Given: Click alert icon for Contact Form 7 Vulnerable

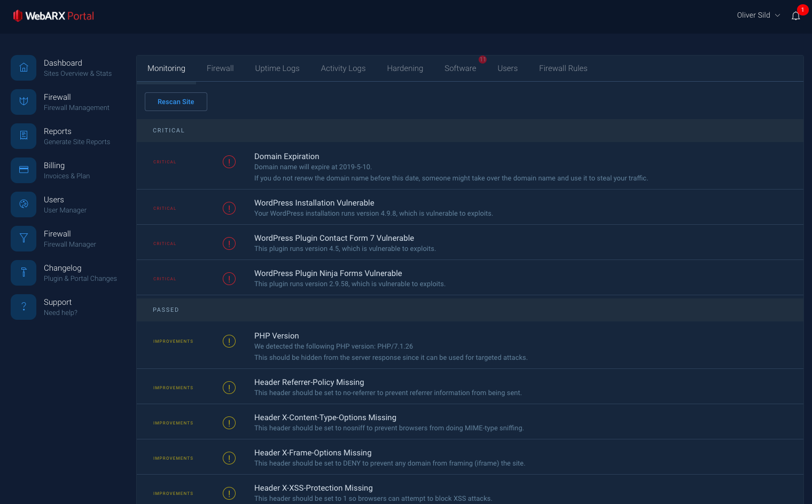Looking at the screenshot, I should pyautogui.click(x=229, y=243).
